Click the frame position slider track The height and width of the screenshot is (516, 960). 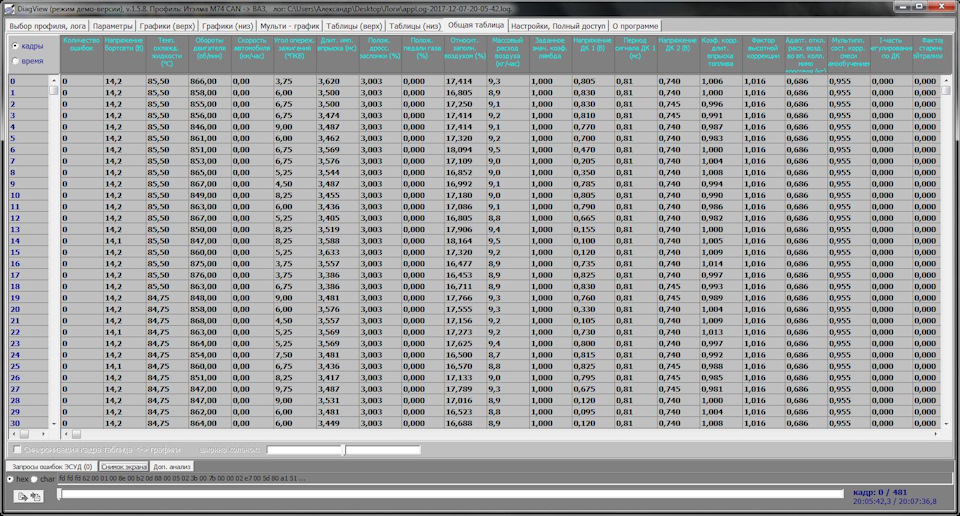(450, 494)
